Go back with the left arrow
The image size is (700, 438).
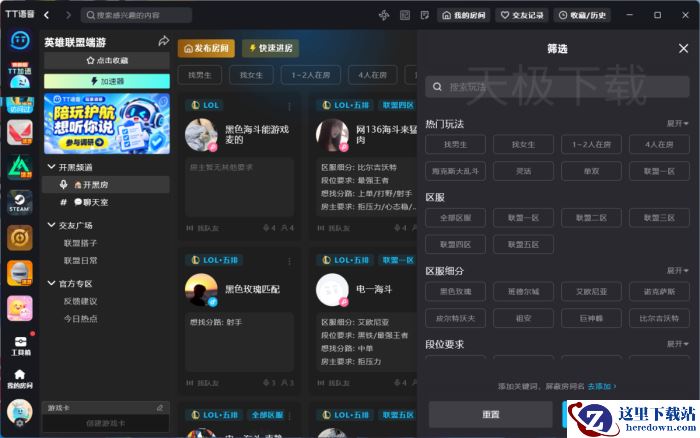46,15
